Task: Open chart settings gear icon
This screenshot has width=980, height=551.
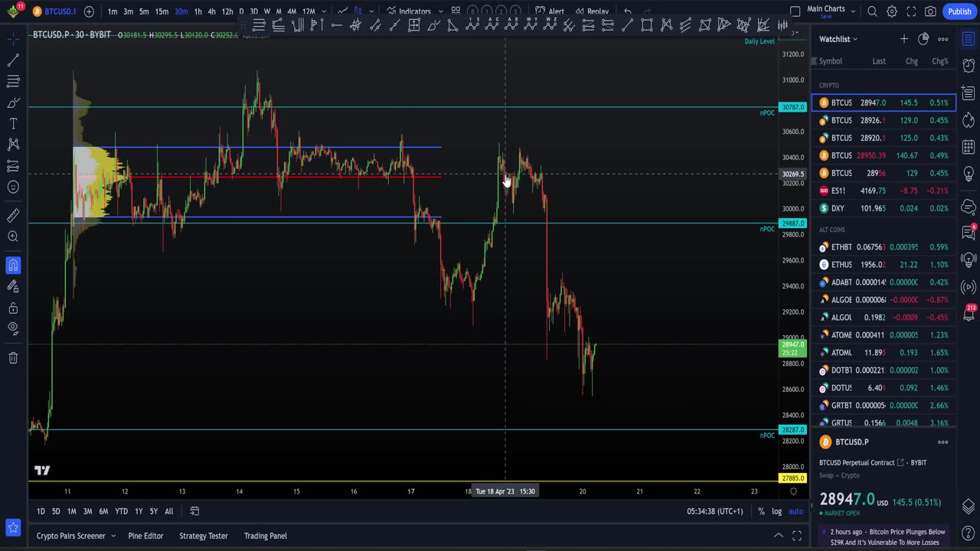Action: tap(892, 11)
